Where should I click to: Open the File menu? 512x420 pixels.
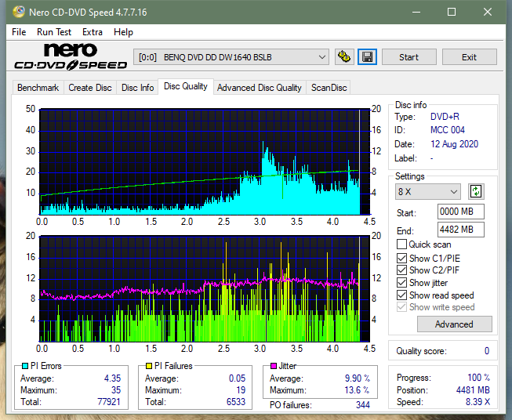tap(19, 32)
